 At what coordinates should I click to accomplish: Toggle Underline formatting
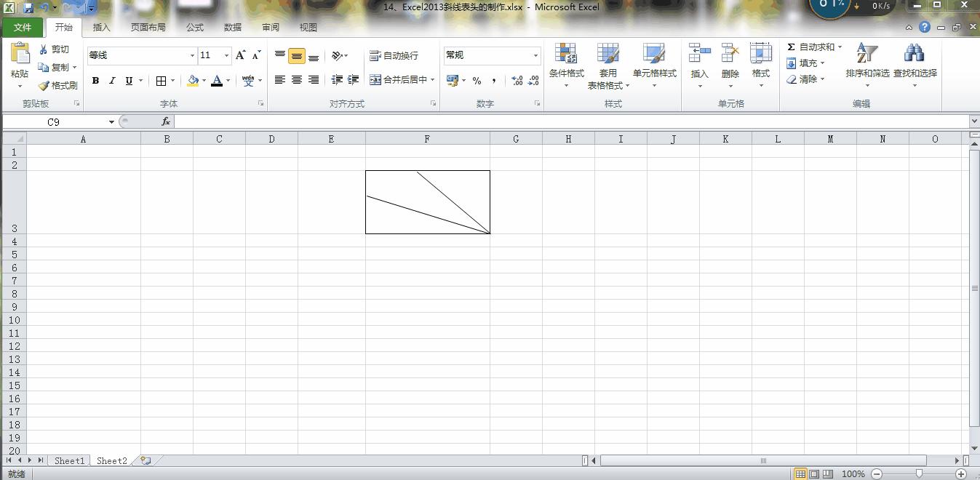pos(129,81)
